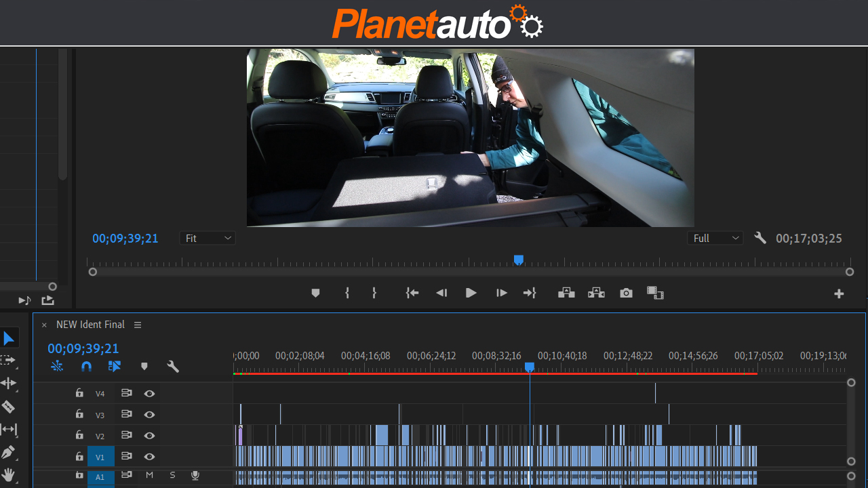Image resolution: width=868 pixels, height=488 pixels.
Task: Toggle the voice-over record mic on A1
Action: pos(195,475)
